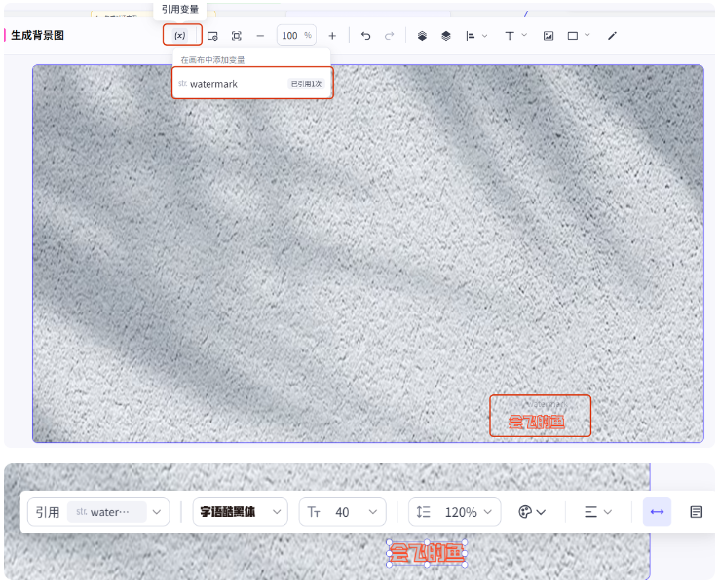
Task: Select the watermark variable entry
Action: 252,84
